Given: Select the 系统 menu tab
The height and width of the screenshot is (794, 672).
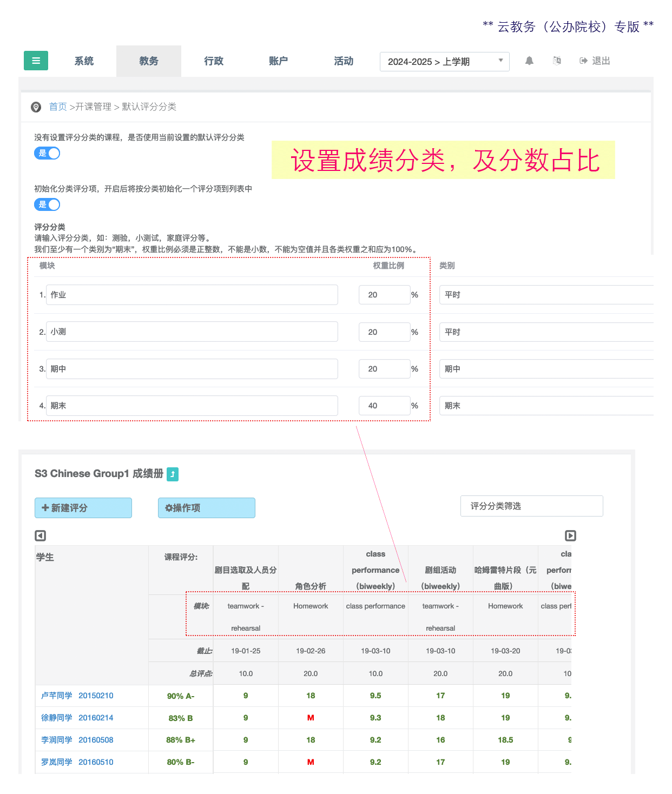Looking at the screenshot, I should pos(84,61).
